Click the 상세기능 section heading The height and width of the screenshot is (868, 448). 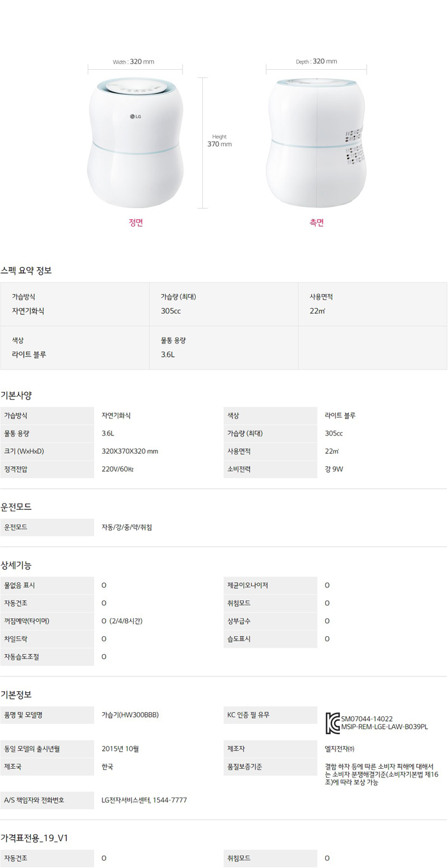(x=17, y=565)
